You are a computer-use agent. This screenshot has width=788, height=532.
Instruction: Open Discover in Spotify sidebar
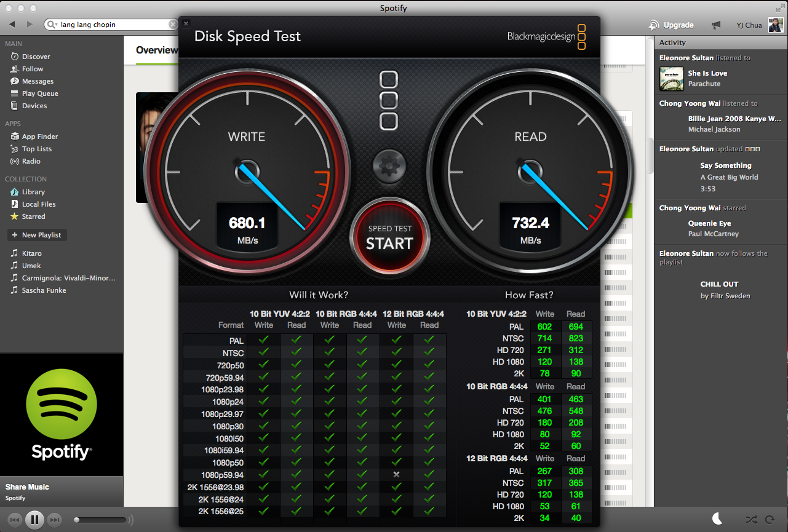[x=36, y=57]
